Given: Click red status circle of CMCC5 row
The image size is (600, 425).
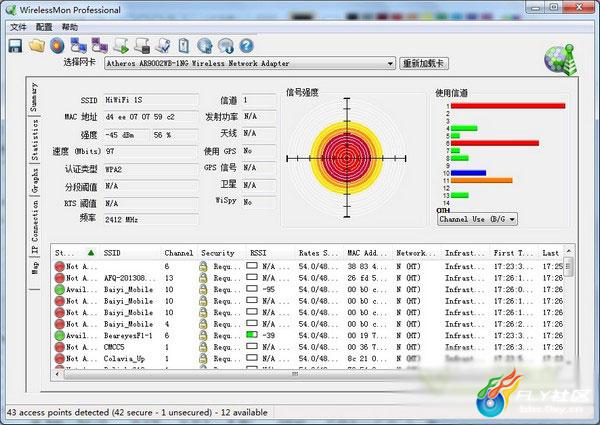Looking at the screenshot, I should point(59,347).
